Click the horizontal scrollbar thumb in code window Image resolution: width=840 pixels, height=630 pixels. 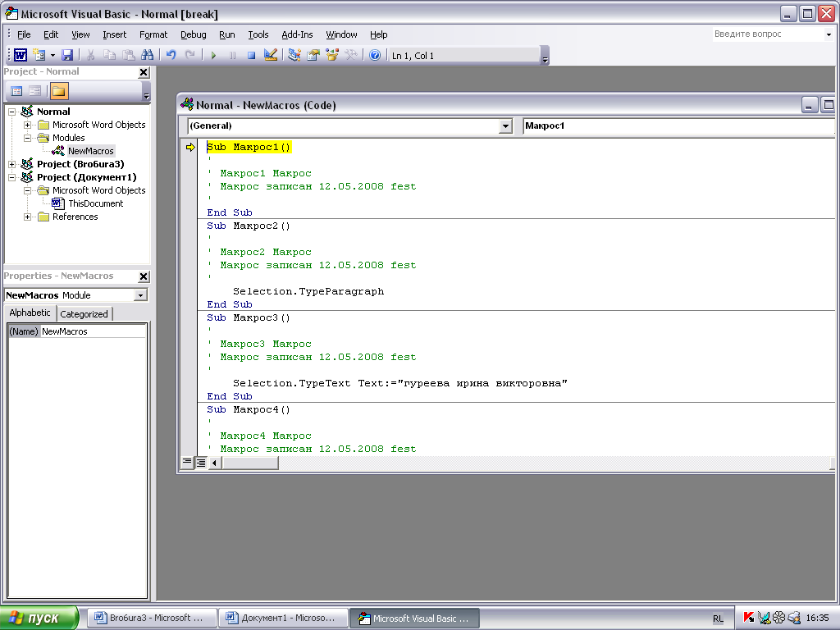(250, 463)
